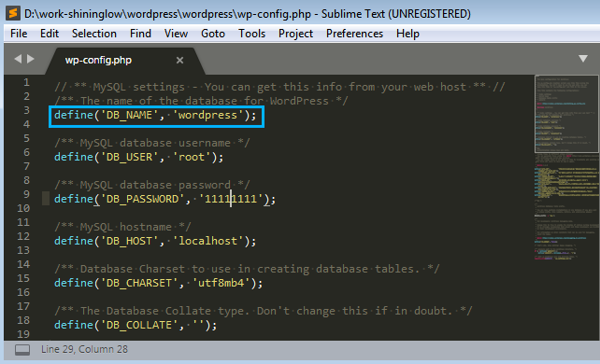Click the MySQL settings comment on line 1
This screenshot has width=600, height=364.
tap(279, 87)
